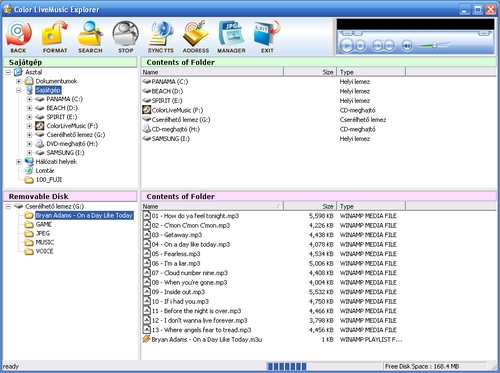Select Lomtár in the folder tree
Image resolution: width=500 pixels, height=373 pixels.
pyautogui.click(x=45, y=171)
